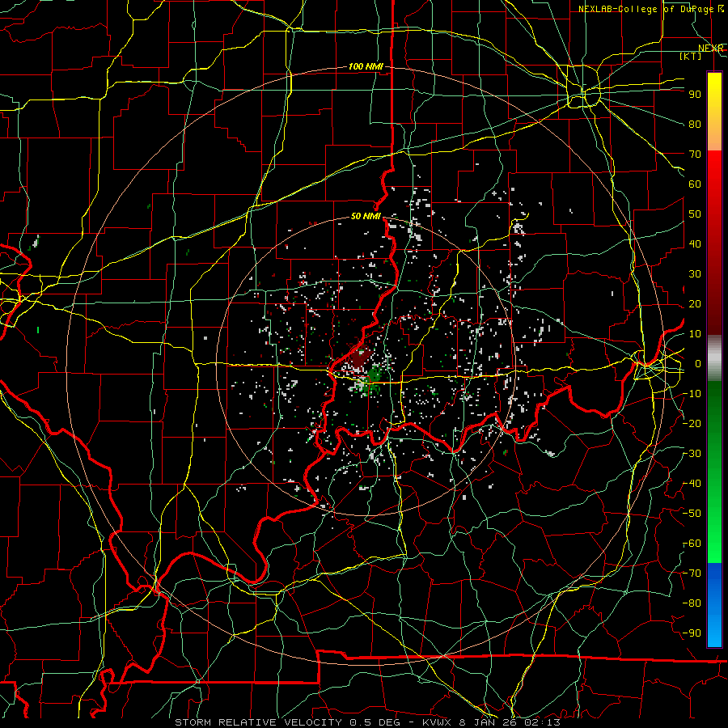This screenshot has width=728, height=728.
Task: Click the positive 10 scale label
Action: click(x=695, y=334)
